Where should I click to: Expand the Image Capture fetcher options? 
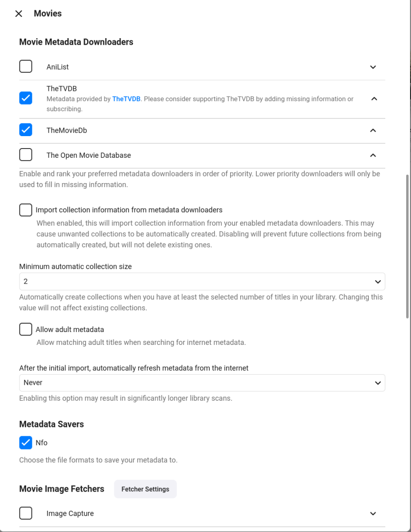pyautogui.click(x=373, y=513)
